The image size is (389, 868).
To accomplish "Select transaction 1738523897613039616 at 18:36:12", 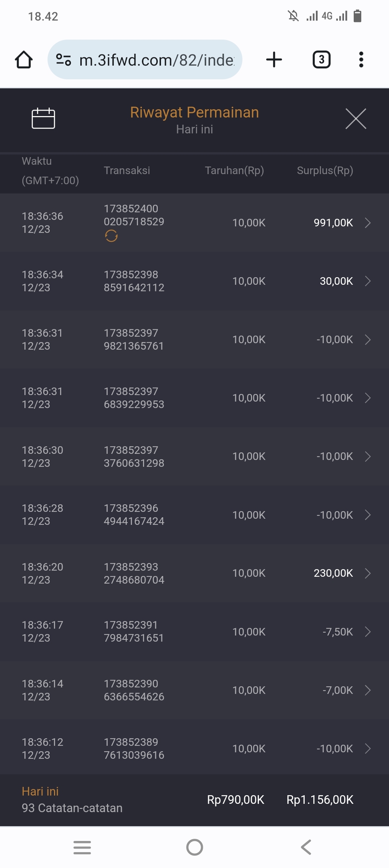I will [x=134, y=748].
